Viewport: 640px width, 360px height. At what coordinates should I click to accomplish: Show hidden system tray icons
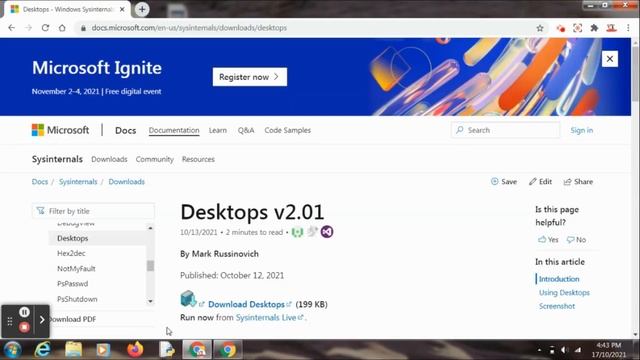coord(539,350)
